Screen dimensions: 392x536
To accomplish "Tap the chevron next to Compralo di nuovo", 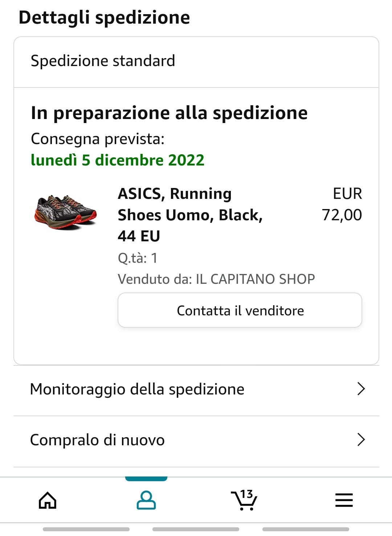I will [361, 439].
